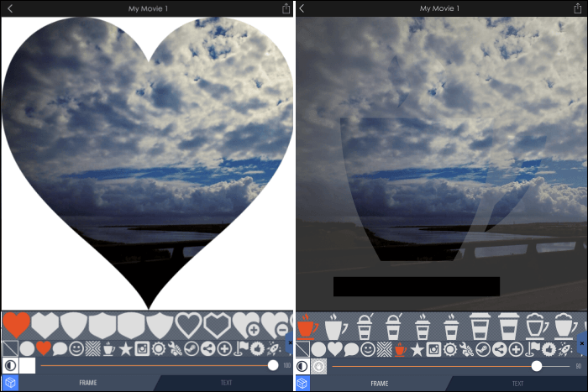This screenshot has height=392, width=588.
Task: Pick the large orange coffee cup with saucer frame
Action: [307, 325]
